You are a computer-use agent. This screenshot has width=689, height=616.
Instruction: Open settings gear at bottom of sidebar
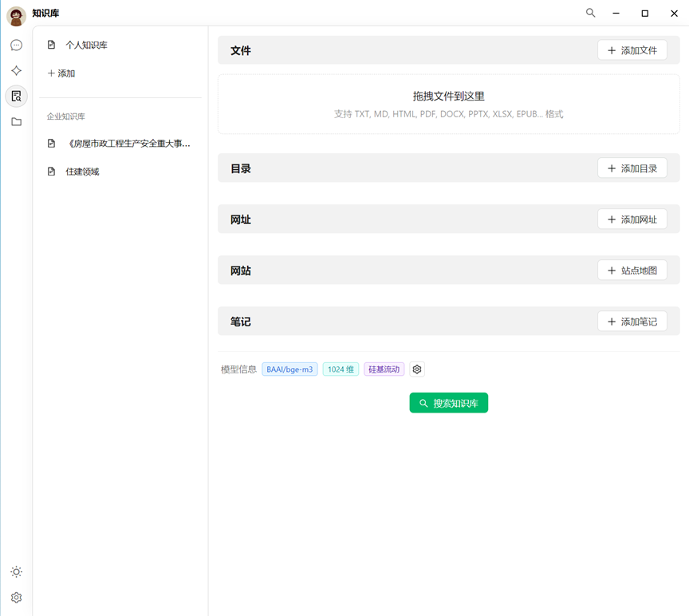[16, 598]
